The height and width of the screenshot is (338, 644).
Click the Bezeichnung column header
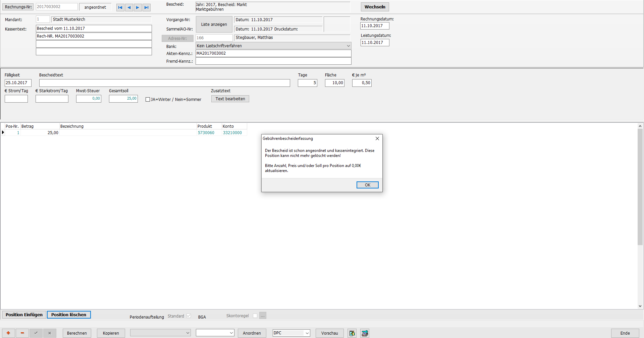tap(128, 126)
